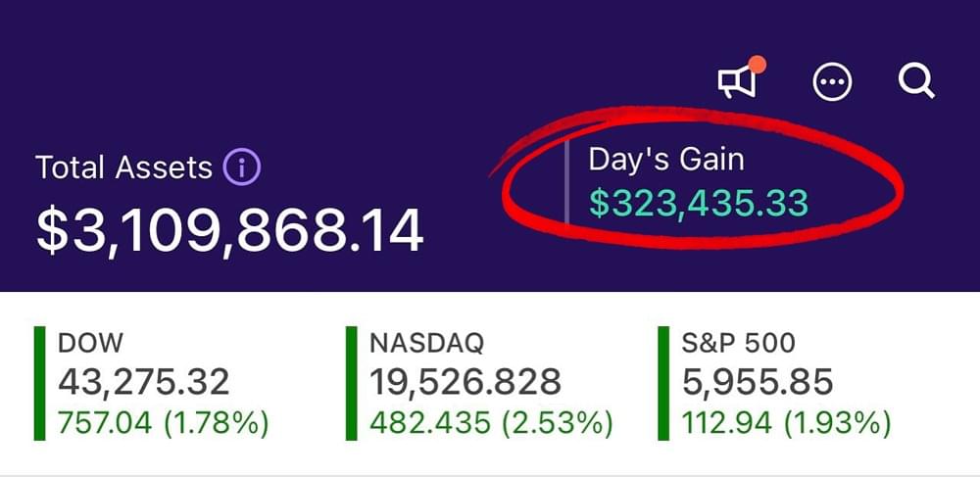Screen dimensions: 980x477
Task: Click the green bar beside DOW
Action: (x=40, y=383)
